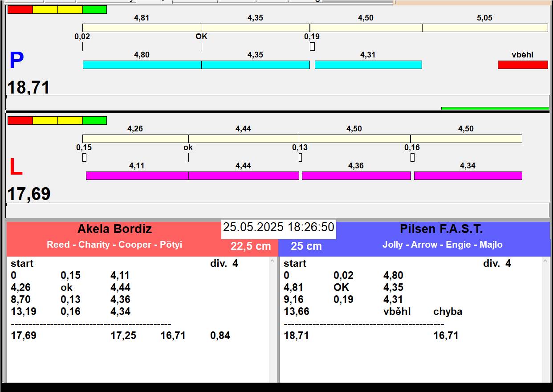Click the 8,70 cell in Akela Bordiz results
This screenshot has height=392, width=553.
pos(21,299)
